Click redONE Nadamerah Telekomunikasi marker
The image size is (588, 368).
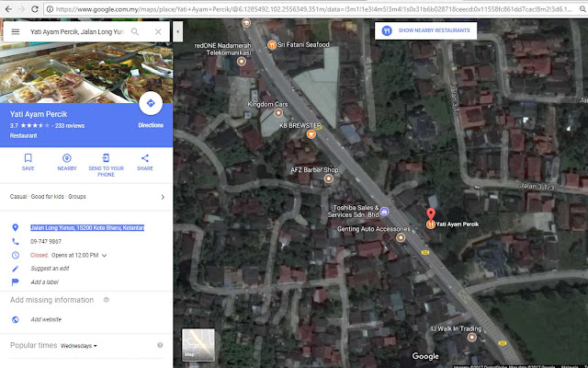point(242,61)
